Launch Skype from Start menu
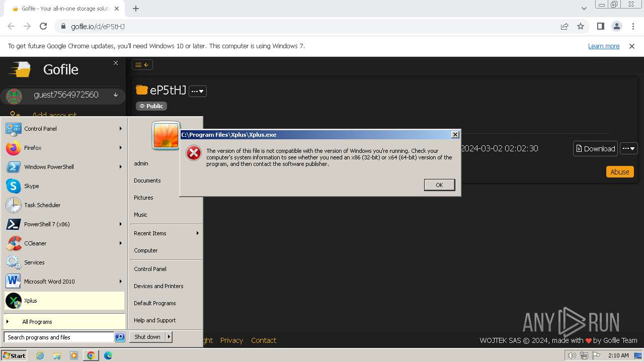 pos(64,186)
